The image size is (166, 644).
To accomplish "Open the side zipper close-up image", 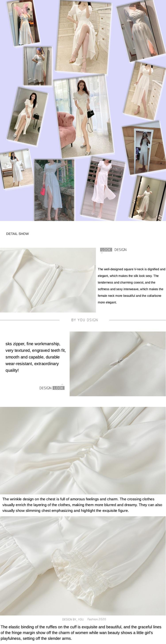I will tap(118, 364).
